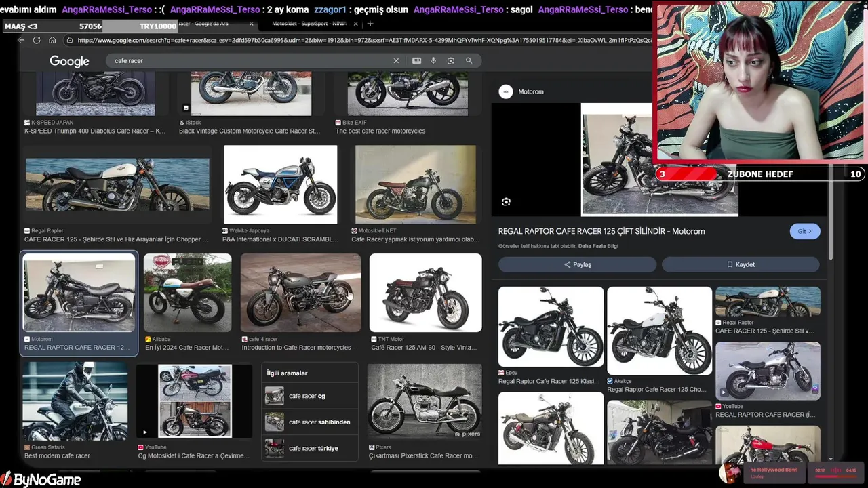The width and height of the screenshot is (868, 488).
Task: Open REGAL RAPTOR CAFE RACER 125 ÇİFT SİLİNDİR title
Action: coord(601,231)
